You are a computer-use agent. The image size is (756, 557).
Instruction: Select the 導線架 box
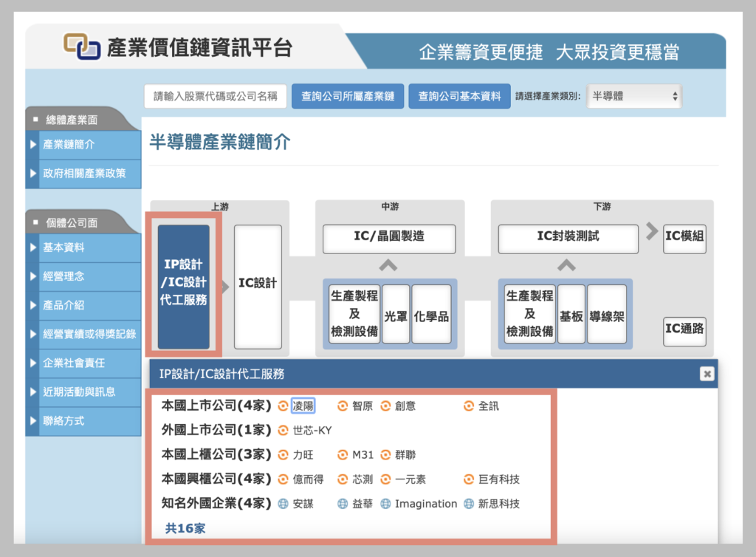[607, 314]
